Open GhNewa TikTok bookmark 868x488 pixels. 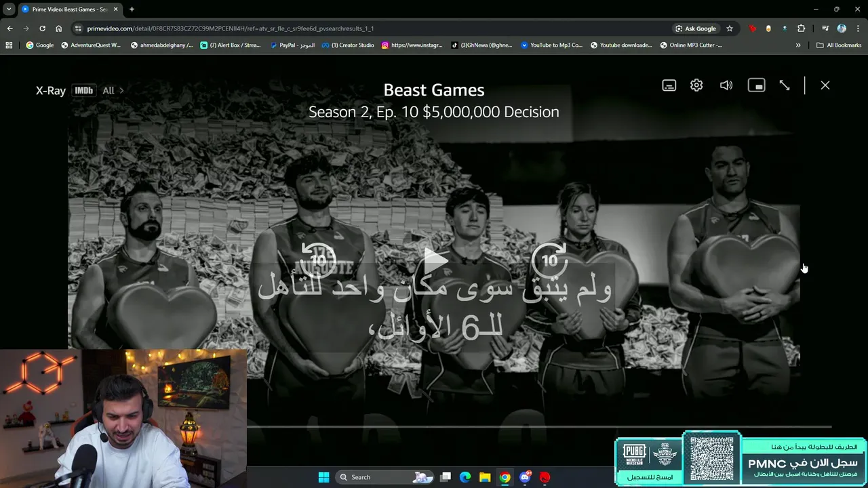(x=481, y=45)
